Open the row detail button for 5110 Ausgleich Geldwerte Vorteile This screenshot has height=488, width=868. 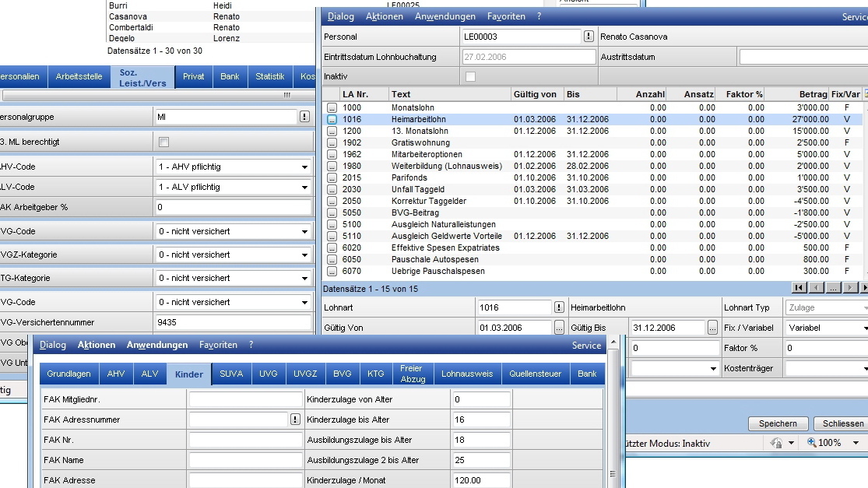(x=332, y=237)
